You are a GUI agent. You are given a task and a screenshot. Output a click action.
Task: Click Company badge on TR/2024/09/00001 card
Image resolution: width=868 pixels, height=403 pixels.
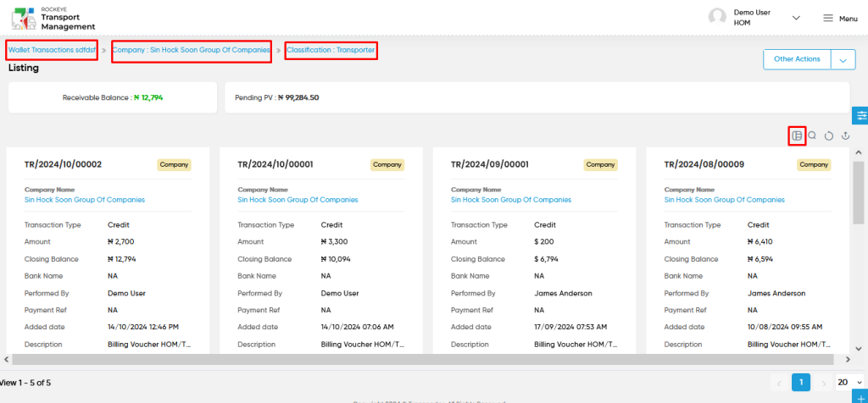[601, 165]
